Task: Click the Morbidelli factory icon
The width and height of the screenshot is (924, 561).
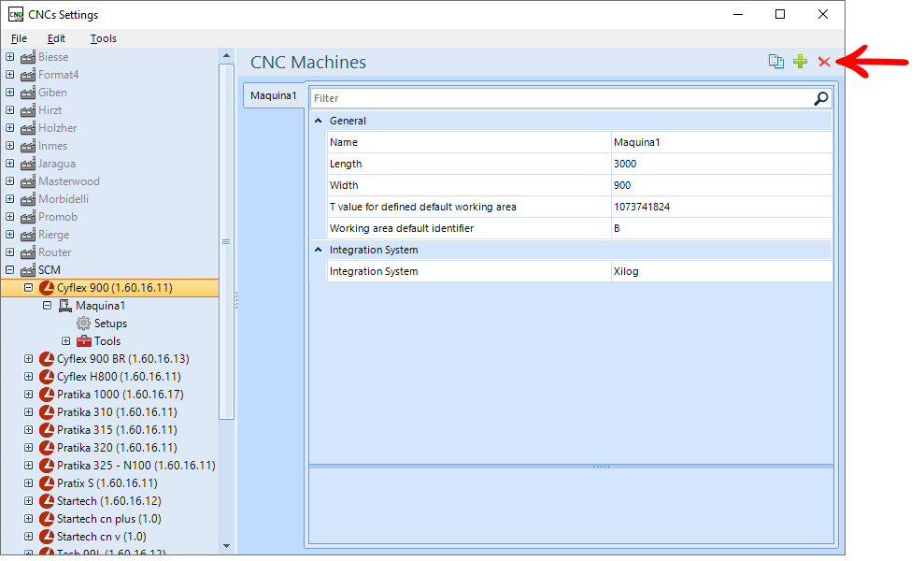Action: tap(28, 199)
